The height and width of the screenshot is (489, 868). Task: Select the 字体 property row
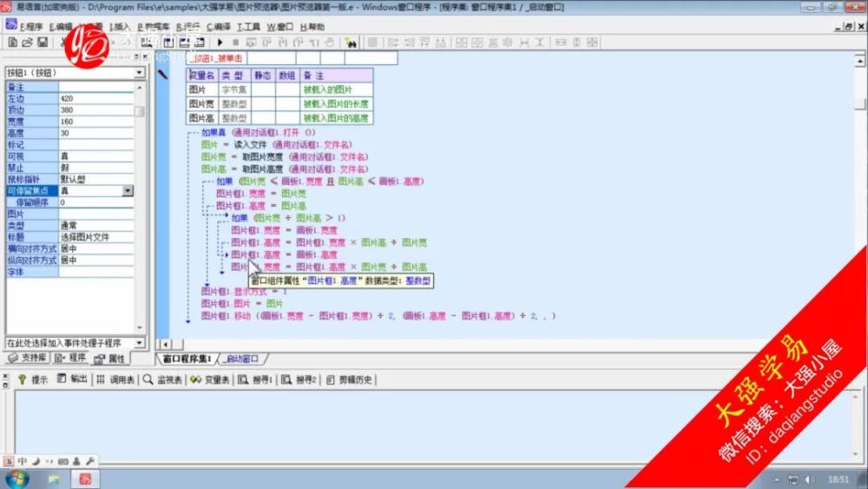pyautogui.click(x=69, y=272)
